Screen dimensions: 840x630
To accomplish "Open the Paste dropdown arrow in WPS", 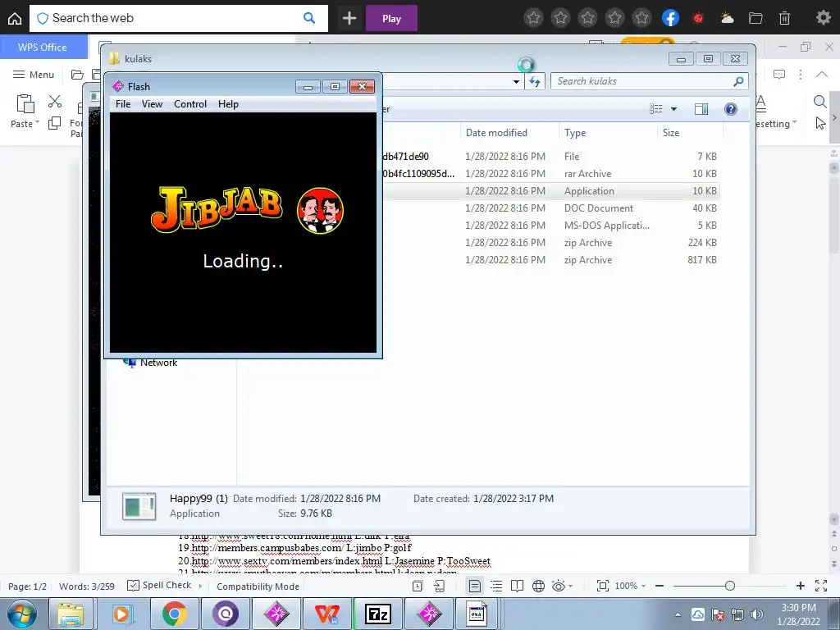I will (37, 123).
